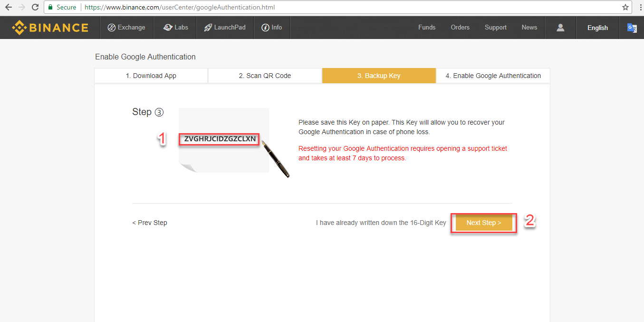
Task: Click the Binance logo in header
Action: 50,28
